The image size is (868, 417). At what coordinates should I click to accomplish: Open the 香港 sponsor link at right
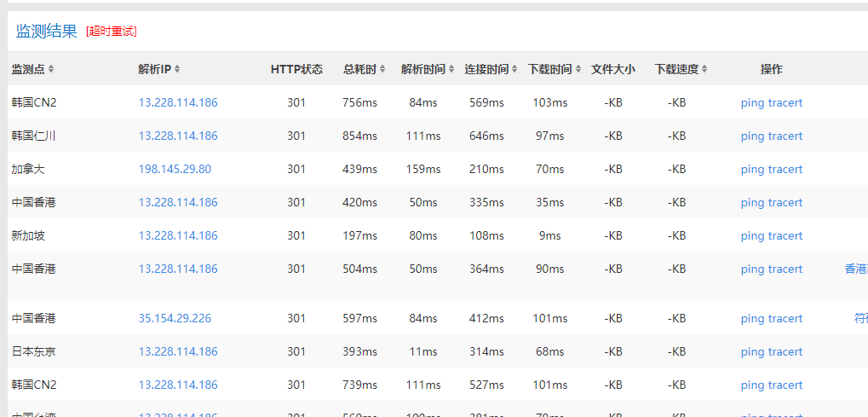pyautogui.click(x=856, y=269)
